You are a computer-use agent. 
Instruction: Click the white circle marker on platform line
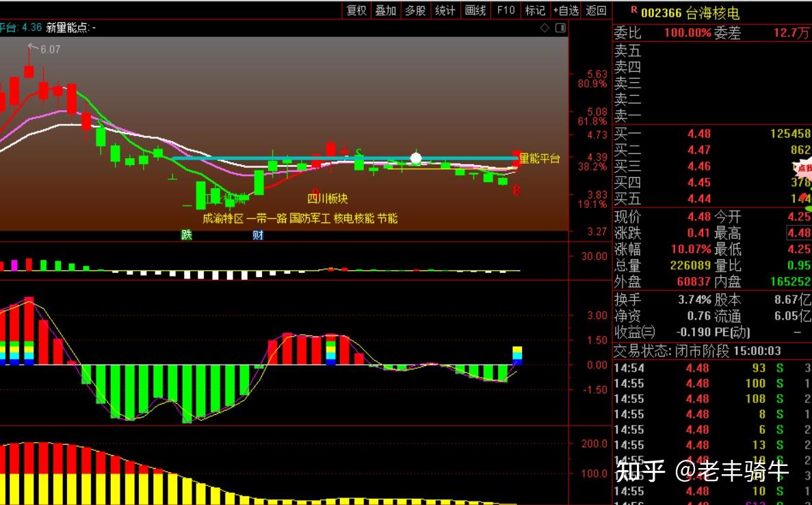click(416, 158)
